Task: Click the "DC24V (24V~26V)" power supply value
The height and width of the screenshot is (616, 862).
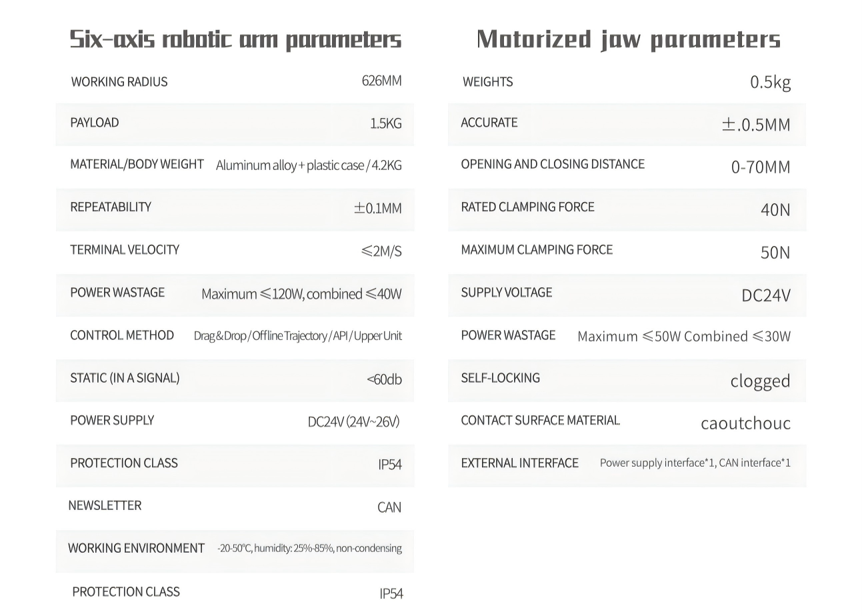Action: 353,421
